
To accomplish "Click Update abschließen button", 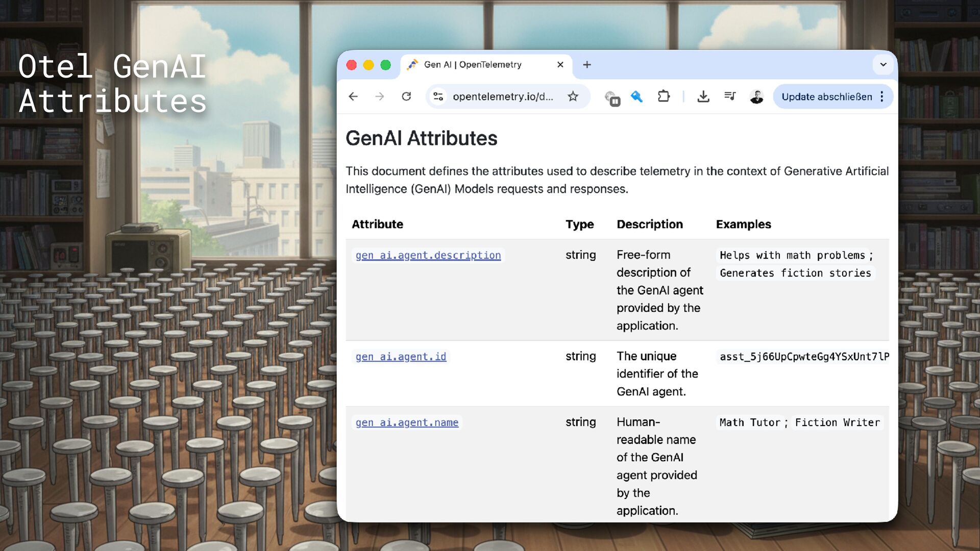I will (x=826, y=96).
